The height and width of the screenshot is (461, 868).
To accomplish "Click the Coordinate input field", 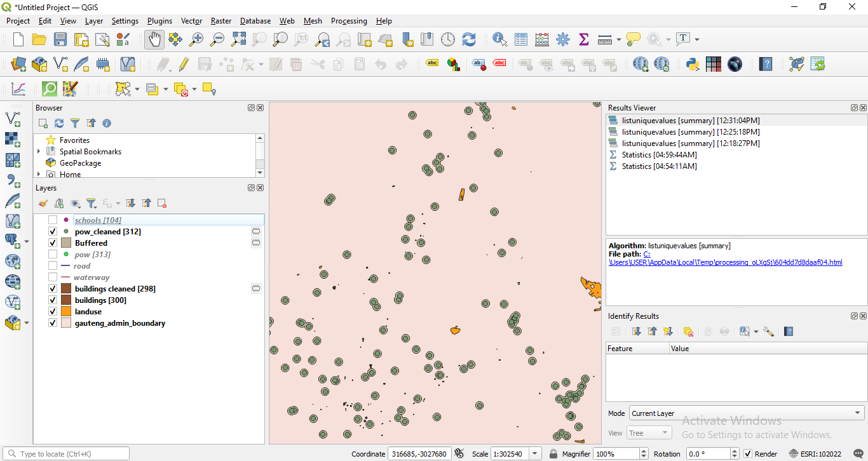I will coord(419,454).
